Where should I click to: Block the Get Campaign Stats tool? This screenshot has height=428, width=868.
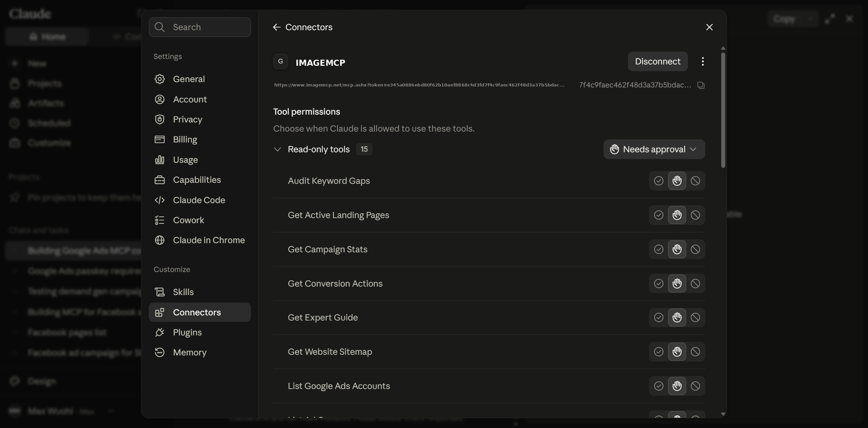[x=695, y=249]
